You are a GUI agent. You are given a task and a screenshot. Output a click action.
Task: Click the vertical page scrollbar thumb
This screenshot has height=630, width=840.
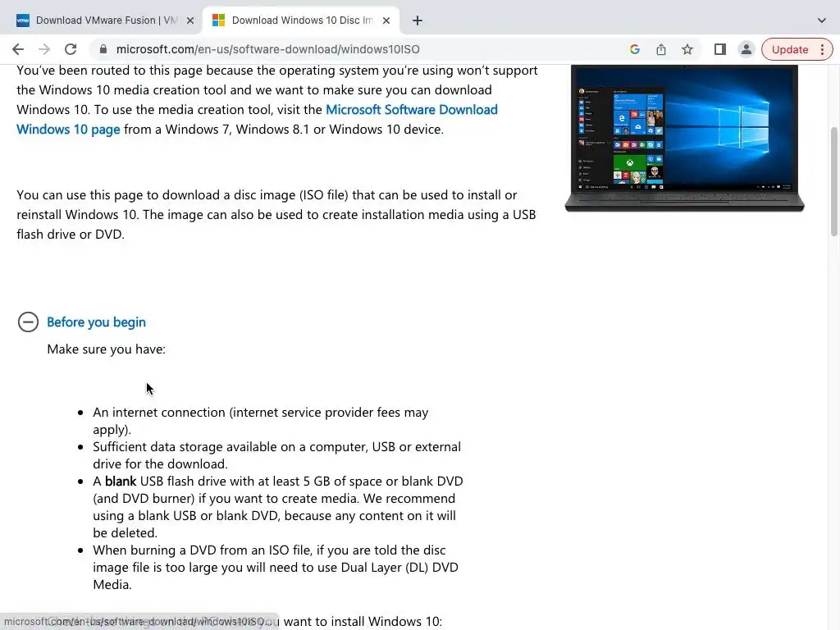[834, 181]
